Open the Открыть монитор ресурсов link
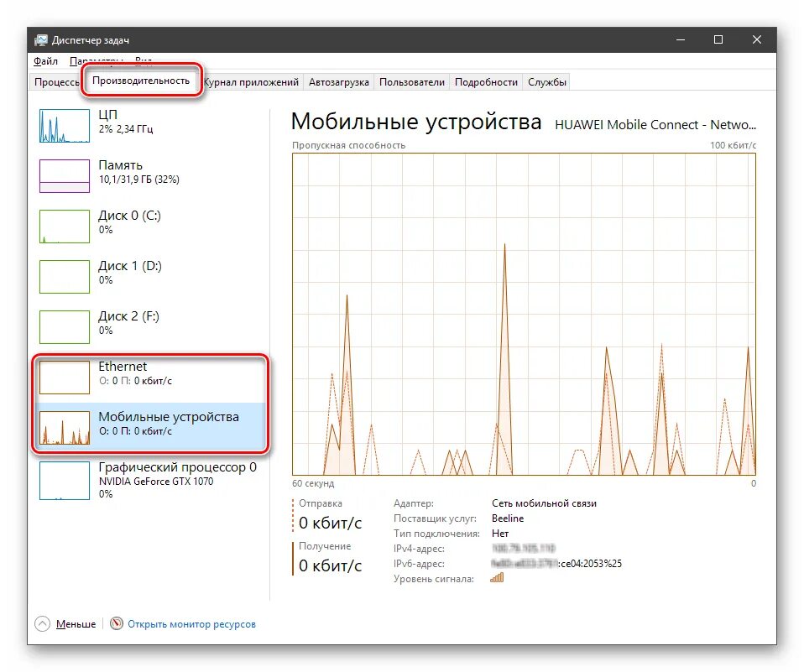The image size is (804, 672). pos(192,624)
